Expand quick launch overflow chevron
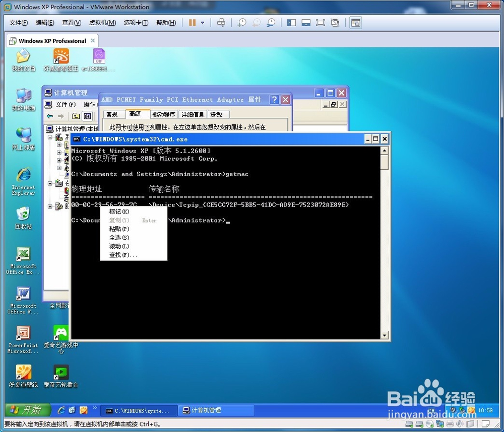The image size is (504, 432). click(95, 408)
